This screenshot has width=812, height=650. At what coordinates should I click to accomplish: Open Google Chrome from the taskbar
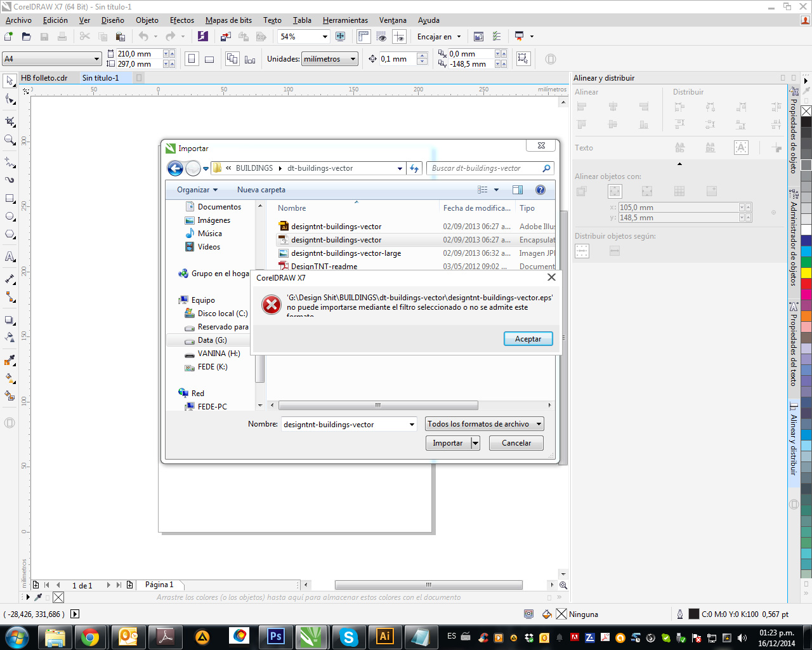[x=90, y=637]
